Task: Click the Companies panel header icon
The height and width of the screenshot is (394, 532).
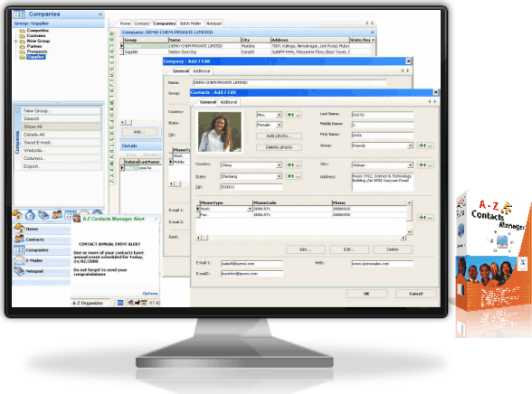Action: pyautogui.click(x=19, y=14)
